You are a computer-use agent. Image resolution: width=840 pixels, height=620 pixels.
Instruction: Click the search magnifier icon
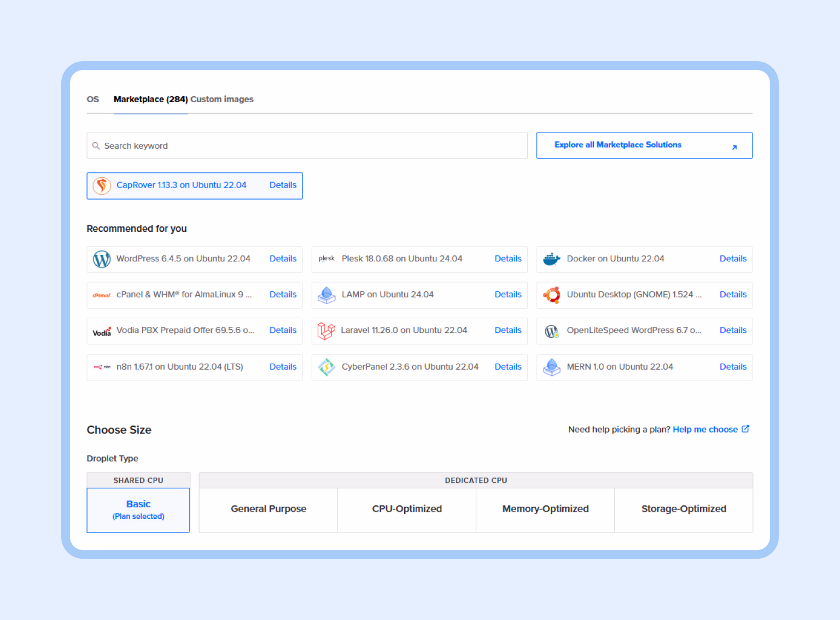pos(96,146)
